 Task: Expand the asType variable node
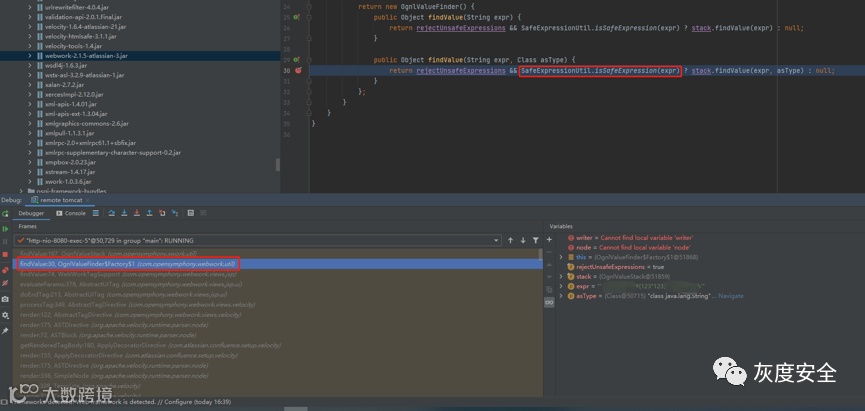point(562,296)
